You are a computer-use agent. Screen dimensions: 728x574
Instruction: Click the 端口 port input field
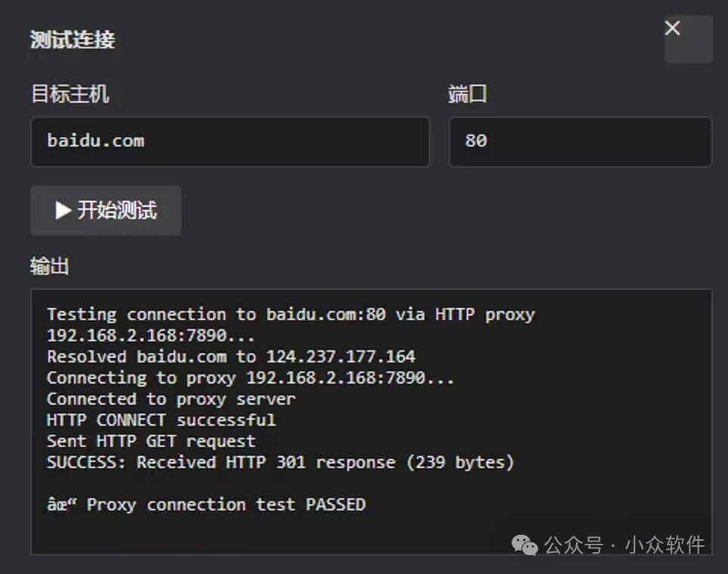(x=579, y=142)
